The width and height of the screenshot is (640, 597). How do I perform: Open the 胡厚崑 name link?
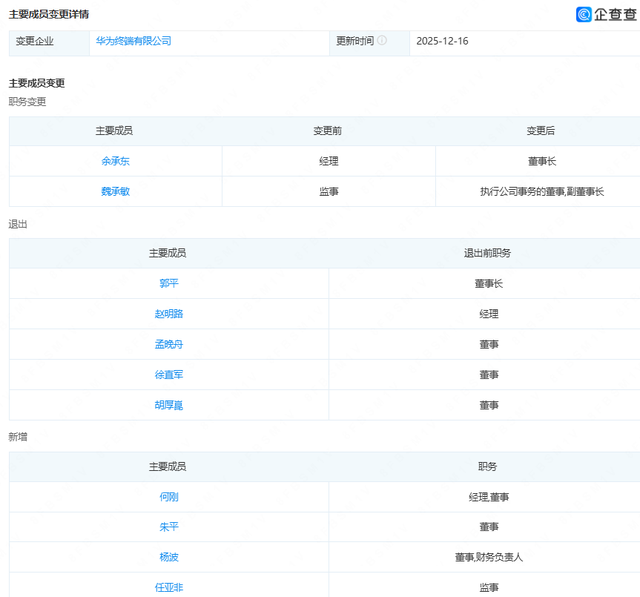click(169, 405)
